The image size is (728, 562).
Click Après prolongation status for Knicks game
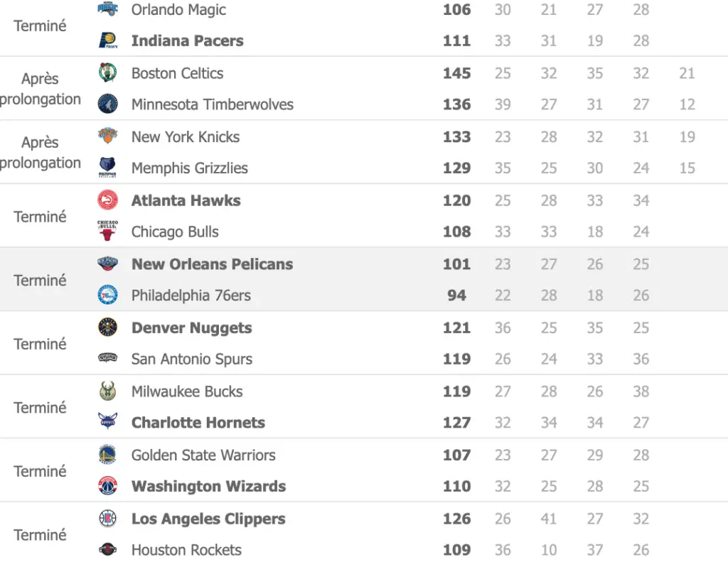40,153
